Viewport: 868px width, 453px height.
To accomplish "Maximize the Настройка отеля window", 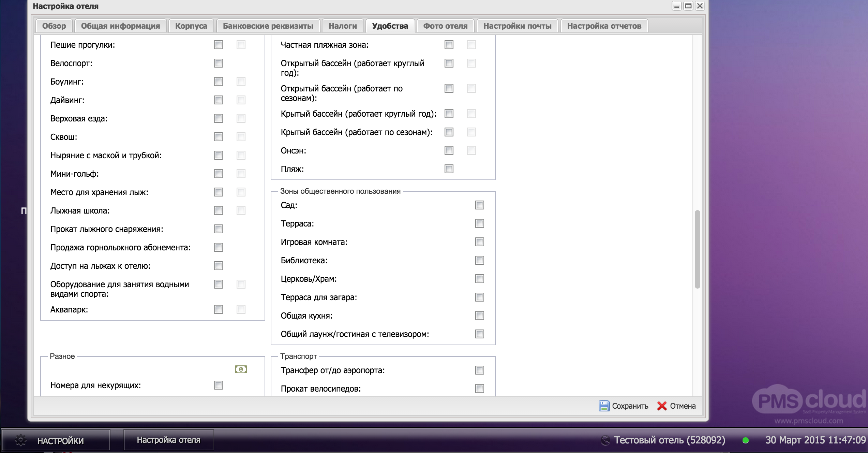I will tap(688, 6).
